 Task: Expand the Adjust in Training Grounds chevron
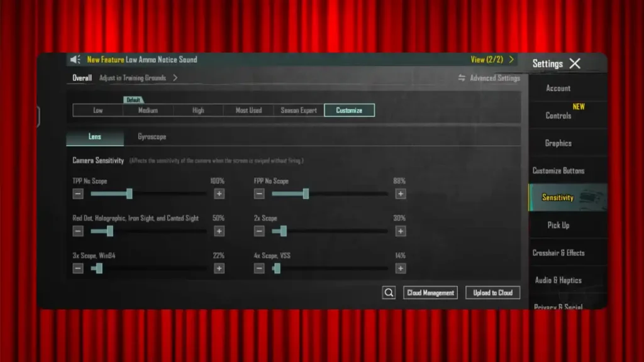(174, 79)
